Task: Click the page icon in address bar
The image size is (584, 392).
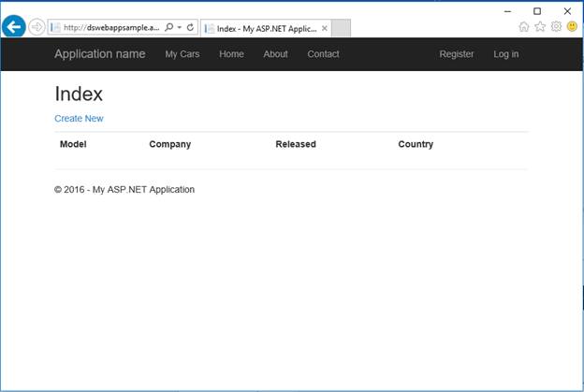Action: coord(55,27)
